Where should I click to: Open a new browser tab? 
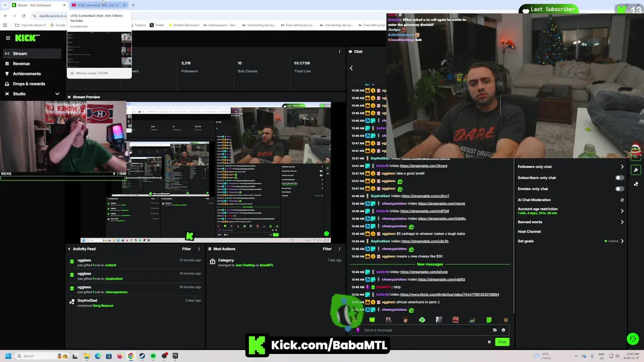pos(133,5)
